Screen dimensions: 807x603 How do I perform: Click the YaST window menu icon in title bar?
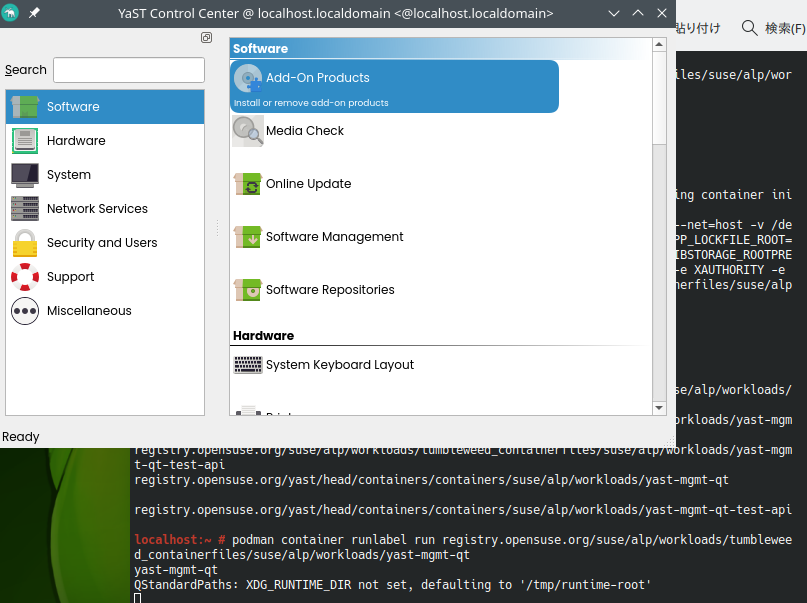10,13
